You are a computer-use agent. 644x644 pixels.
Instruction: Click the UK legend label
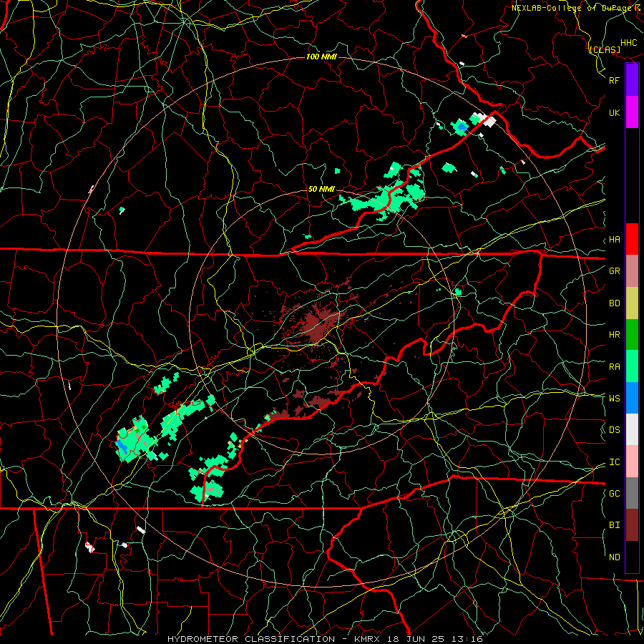pyautogui.click(x=614, y=112)
